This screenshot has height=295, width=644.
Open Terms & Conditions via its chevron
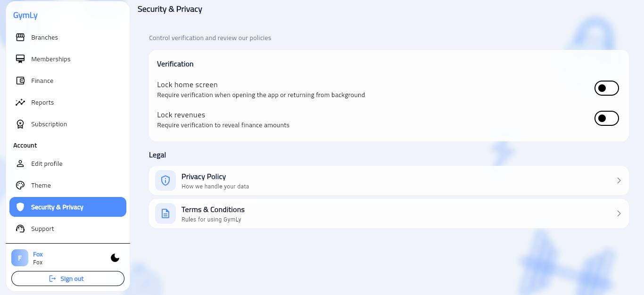point(619,213)
